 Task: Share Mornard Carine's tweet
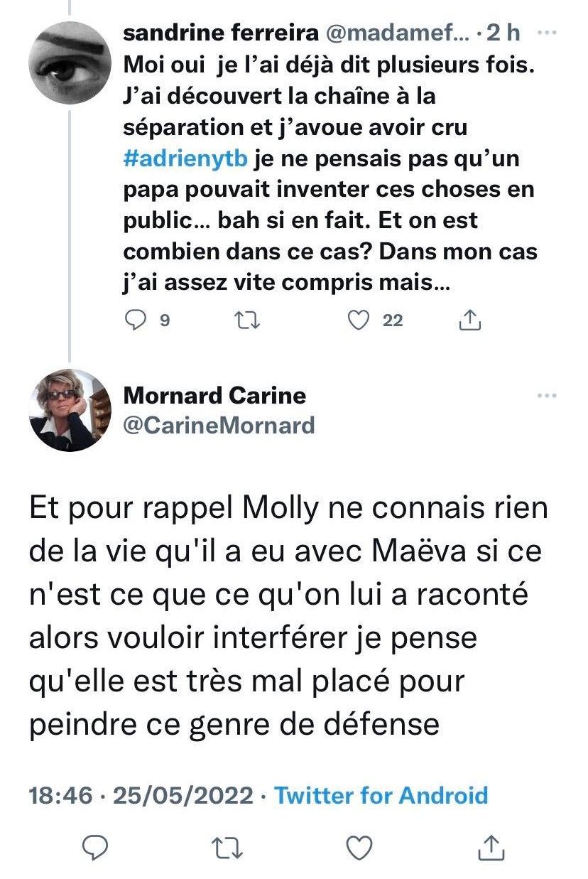pyautogui.click(x=490, y=847)
